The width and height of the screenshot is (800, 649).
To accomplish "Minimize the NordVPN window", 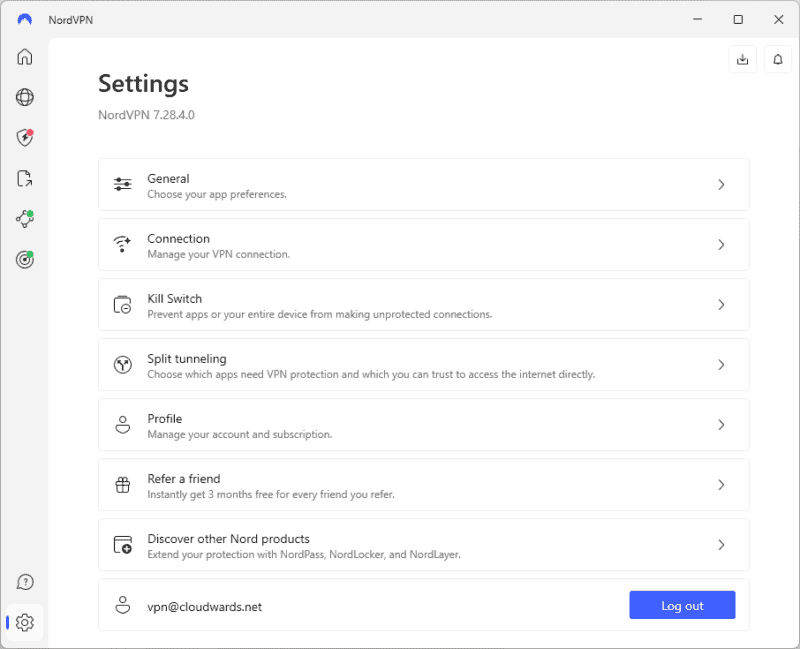I will click(697, 19).
